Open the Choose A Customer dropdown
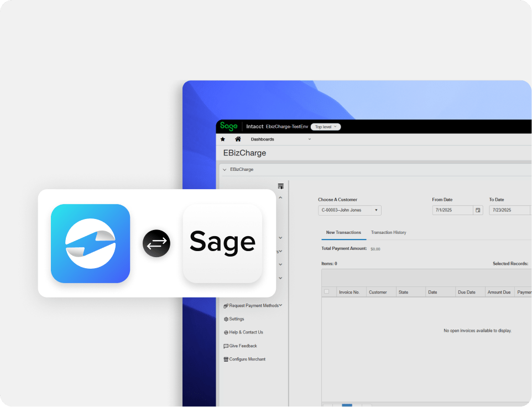 coord(350,210)
